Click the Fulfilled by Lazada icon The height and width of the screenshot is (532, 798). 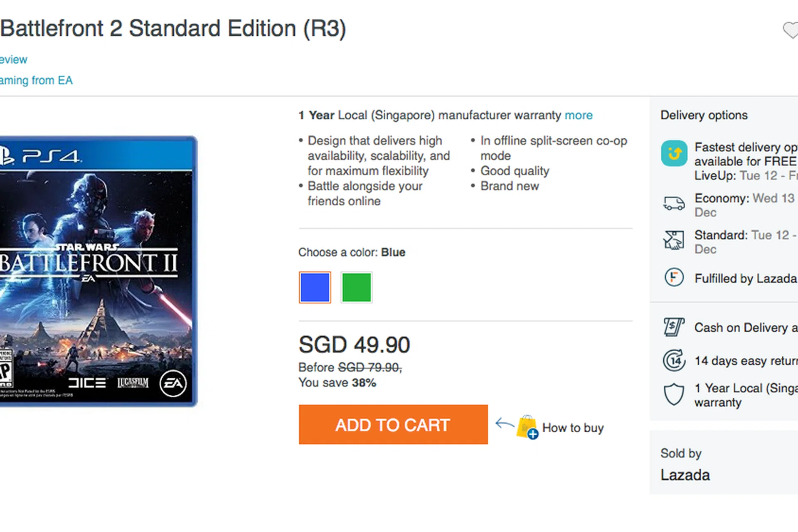tap(674, 277)
